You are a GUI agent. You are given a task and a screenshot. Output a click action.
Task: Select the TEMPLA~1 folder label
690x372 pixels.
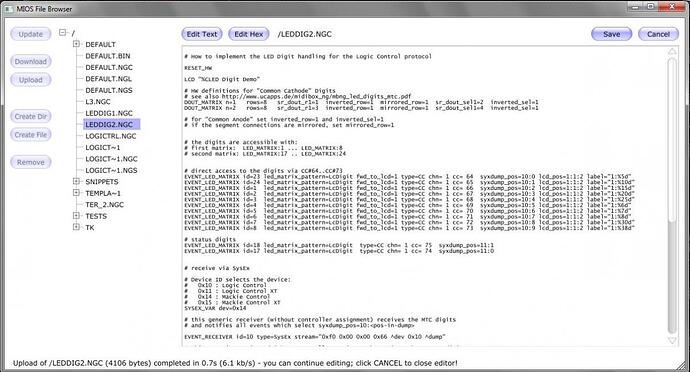103,193
